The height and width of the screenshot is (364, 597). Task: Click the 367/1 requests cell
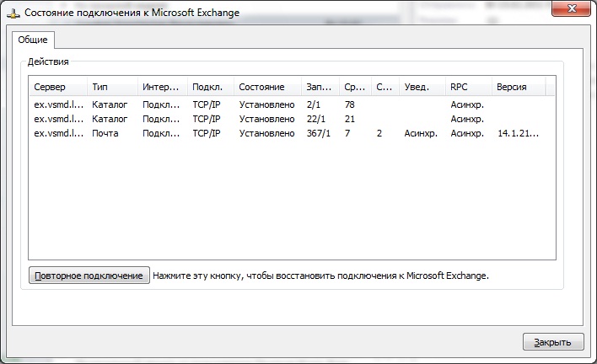click(x=319, y=133)
